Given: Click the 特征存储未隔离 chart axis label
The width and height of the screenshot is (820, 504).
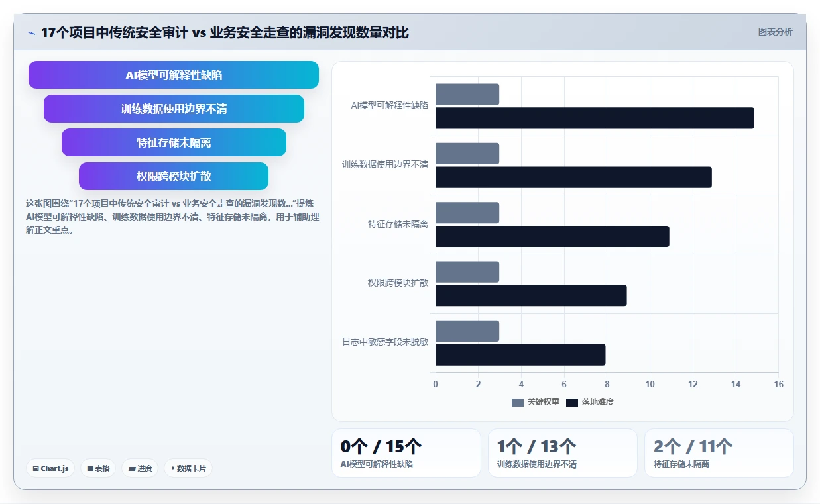Looking at the screenshot, I should click(398, 224).
